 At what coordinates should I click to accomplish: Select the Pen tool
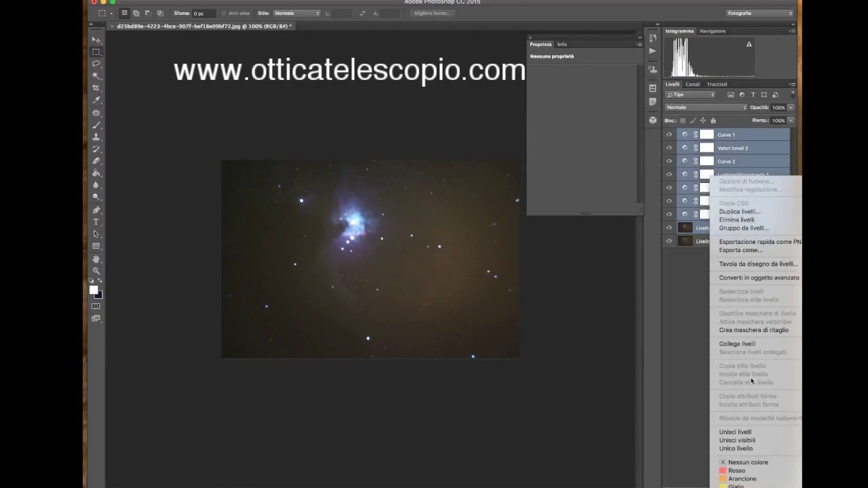point(96,210)
